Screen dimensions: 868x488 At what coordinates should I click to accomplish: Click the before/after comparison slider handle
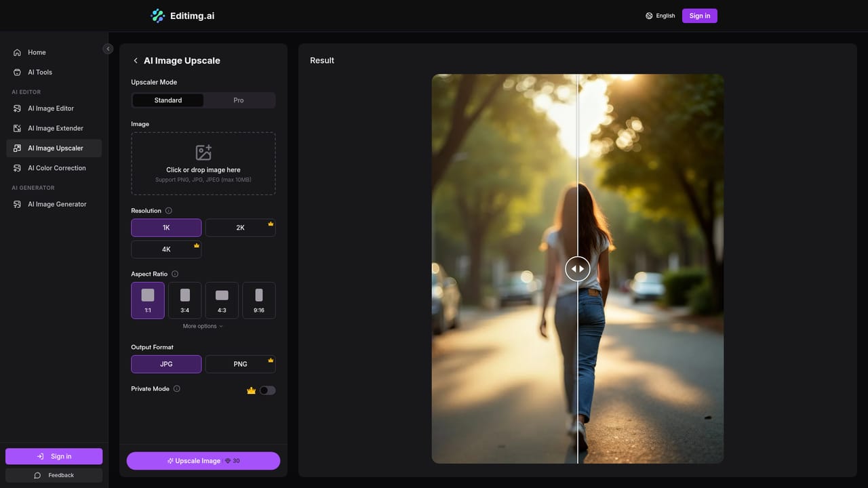(x=578, y=268)
